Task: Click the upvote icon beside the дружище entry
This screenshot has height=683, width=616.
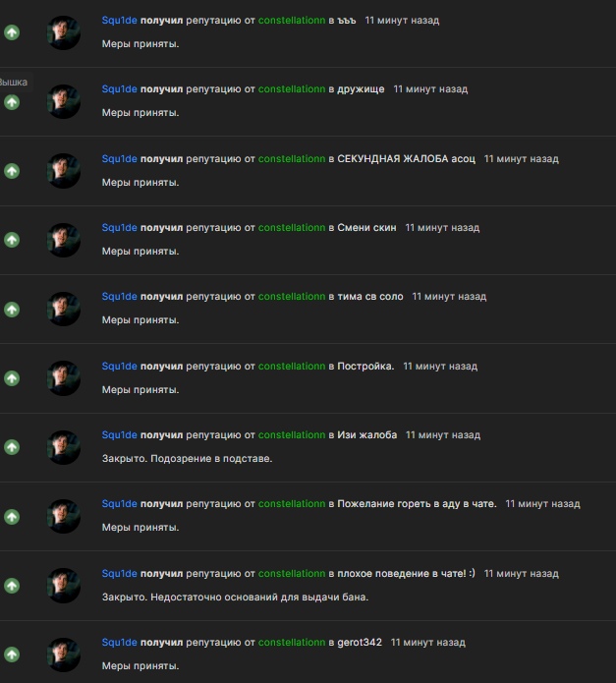Action: [12, 102]
